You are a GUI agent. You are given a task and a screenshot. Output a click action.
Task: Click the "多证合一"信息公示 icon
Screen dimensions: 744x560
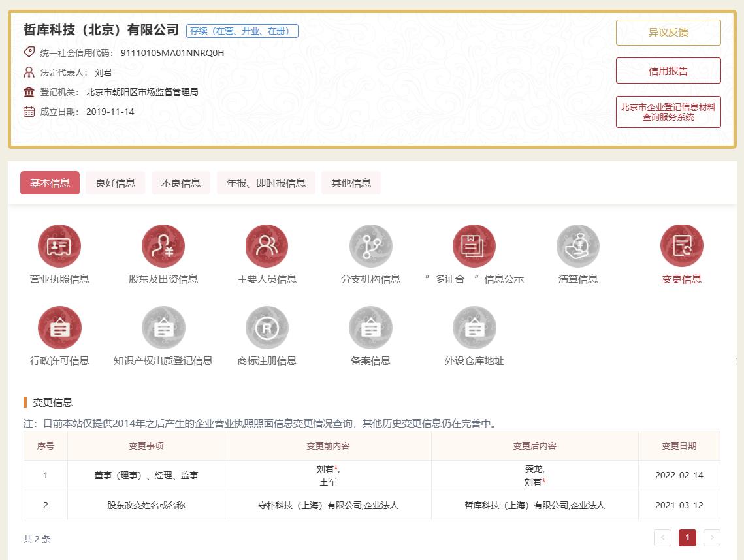coord(474,246)
